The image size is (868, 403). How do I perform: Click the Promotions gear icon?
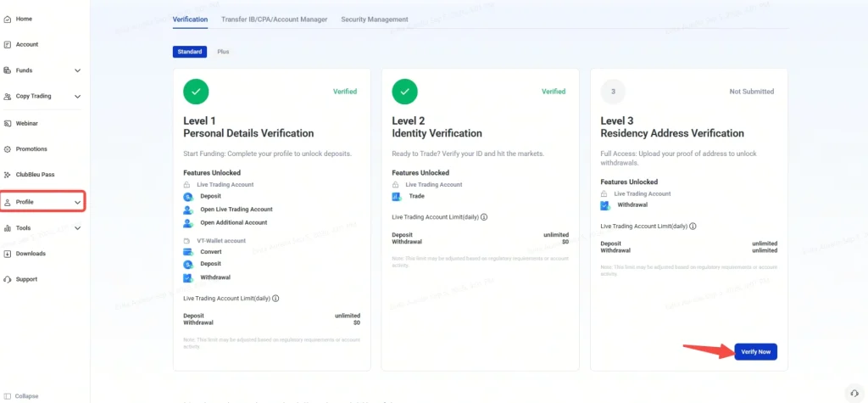[7, 149]
